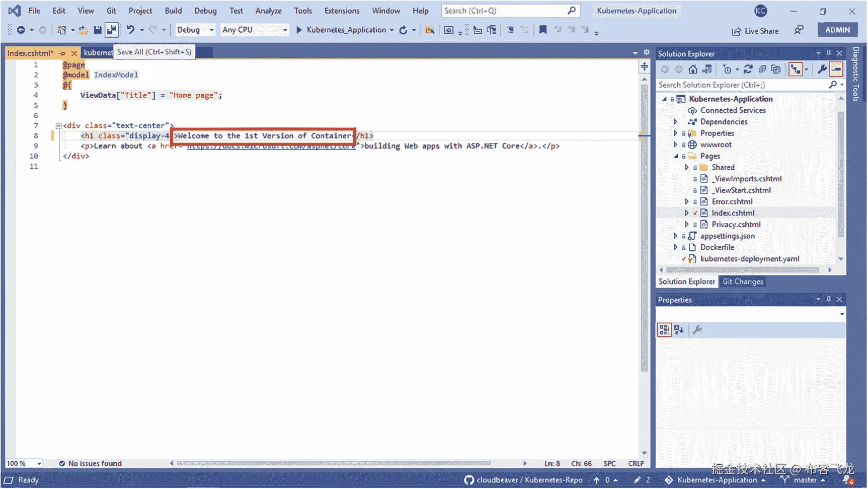This screenshot has width=868, height=489.
Task: Switch to the Git Changes tab
Action: [743, 282]
